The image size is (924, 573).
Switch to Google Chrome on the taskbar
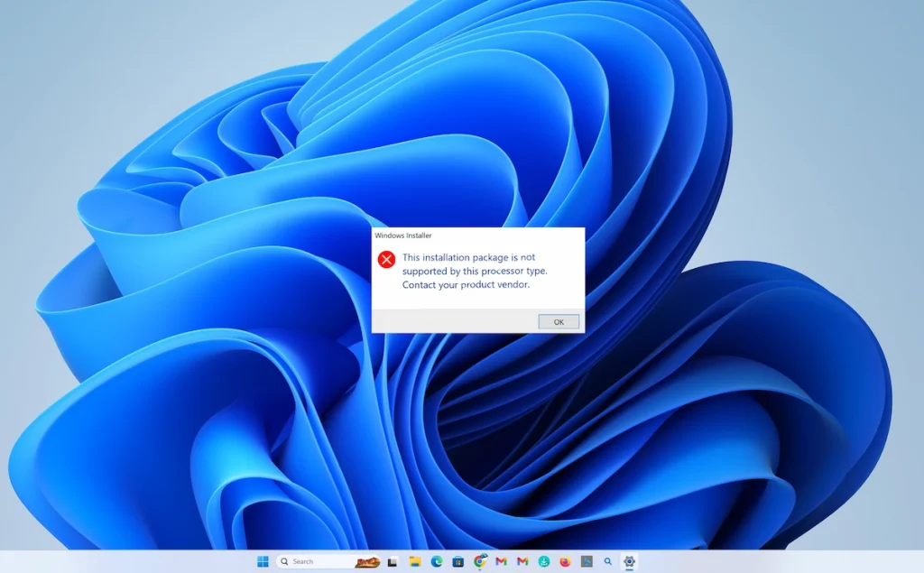click(480, 561)
